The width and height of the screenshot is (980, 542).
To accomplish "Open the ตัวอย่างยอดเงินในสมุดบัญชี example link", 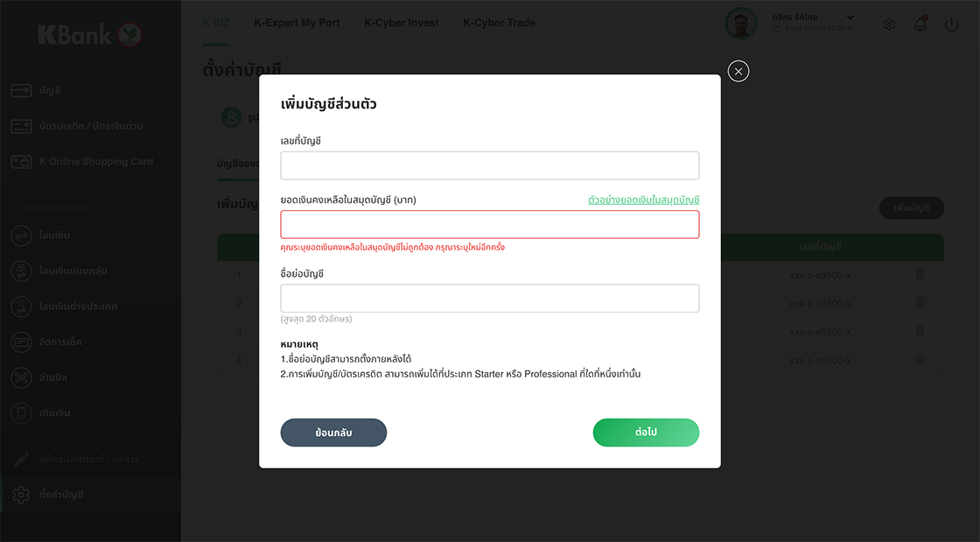I will (643, 201).
